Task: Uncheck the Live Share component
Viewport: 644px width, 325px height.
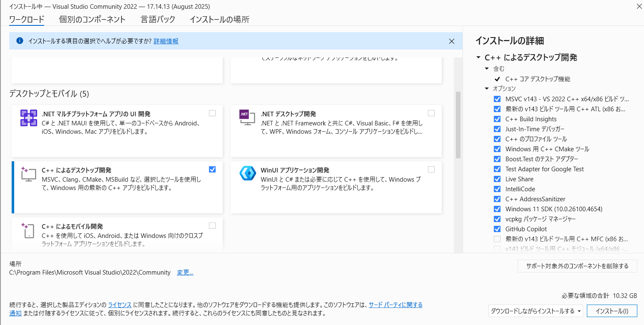Action: pos(497,179)
